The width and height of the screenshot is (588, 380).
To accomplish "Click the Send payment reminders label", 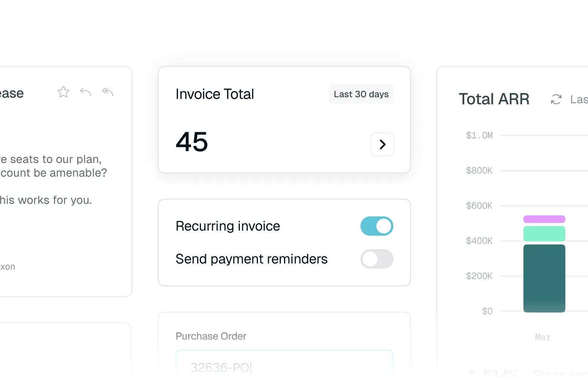I will tap(252, 259).
